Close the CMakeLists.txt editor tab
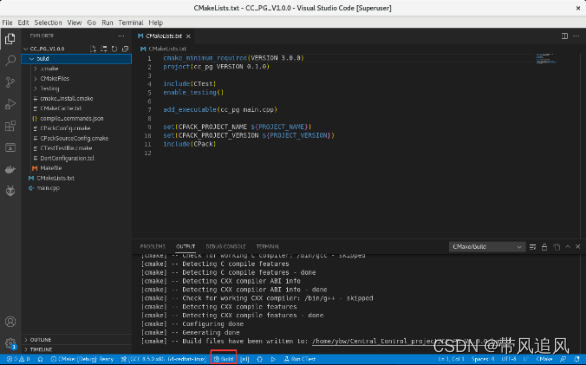Image resolution: width=586 pixels, height=365 pixels. click(x=188, y=36)
